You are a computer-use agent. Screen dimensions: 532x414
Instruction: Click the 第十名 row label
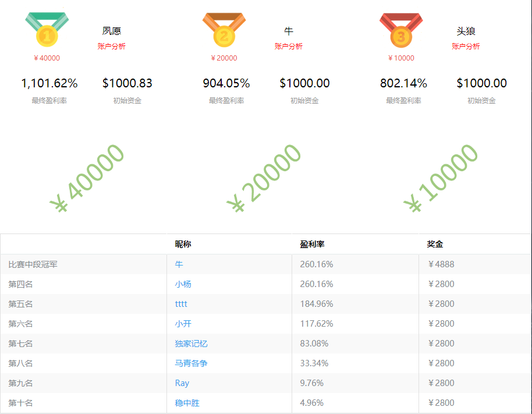pos(20,403)
